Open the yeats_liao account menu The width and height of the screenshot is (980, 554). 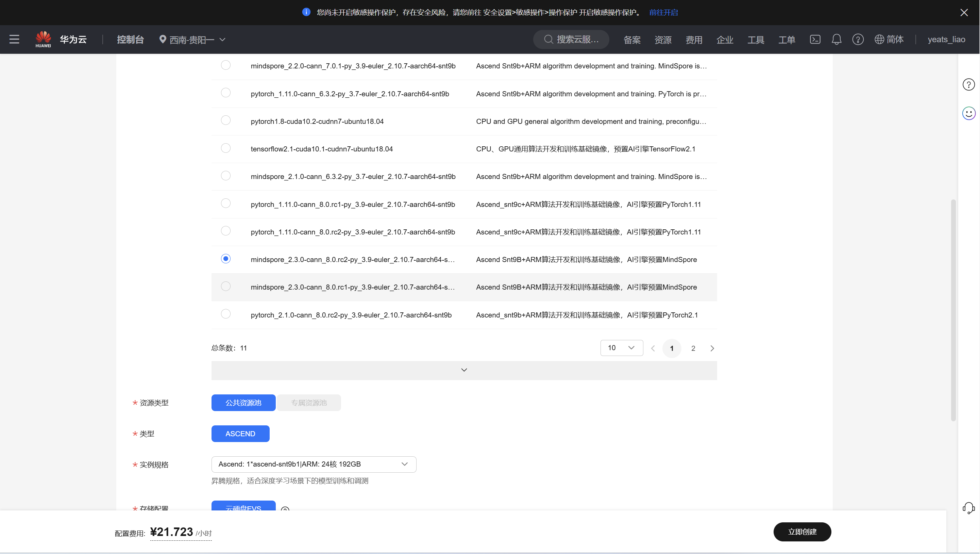[946, 39]
